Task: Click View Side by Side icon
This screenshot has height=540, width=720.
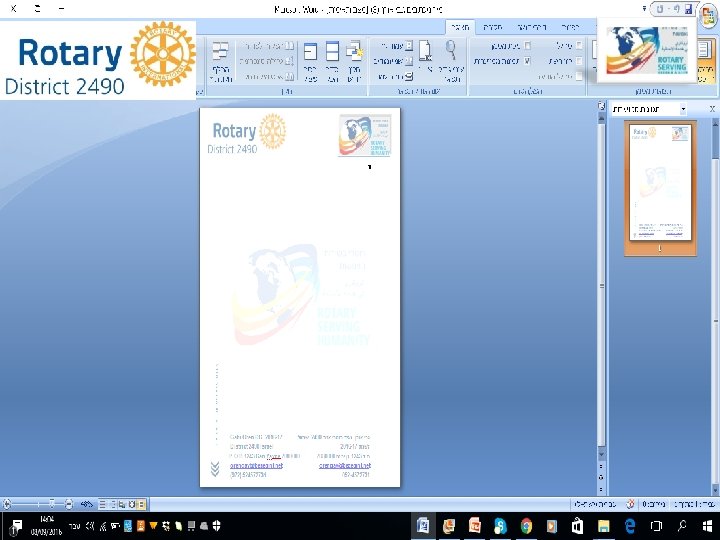Action: [x=289, y=46]
